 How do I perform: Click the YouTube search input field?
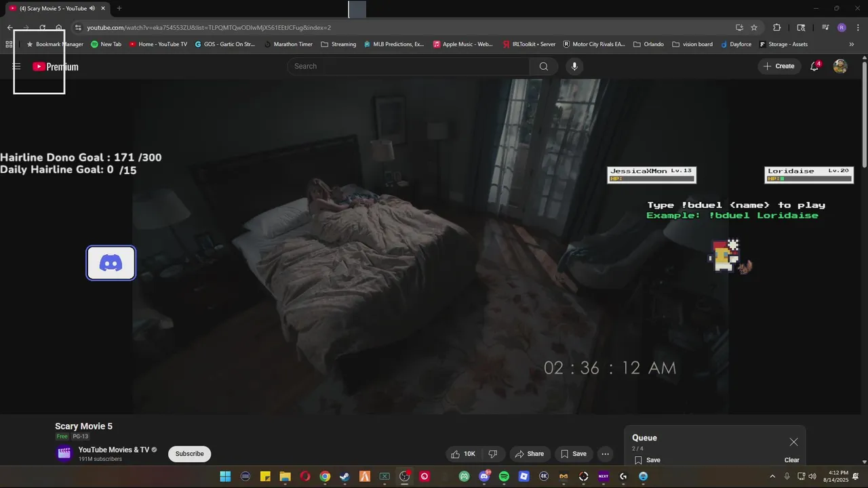pyautogui.click(x=409, y=66)
